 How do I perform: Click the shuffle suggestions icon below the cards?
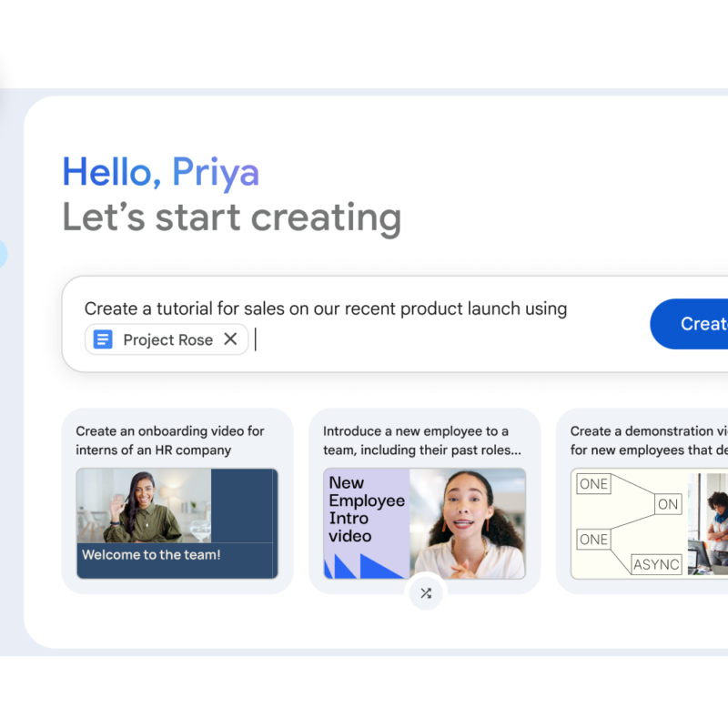[426, 593]
